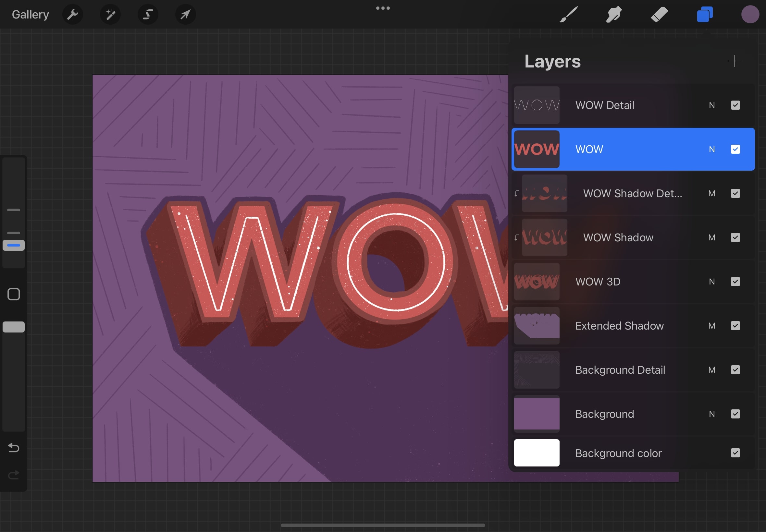Open the Actions wrench menu

tap(73, 14)
